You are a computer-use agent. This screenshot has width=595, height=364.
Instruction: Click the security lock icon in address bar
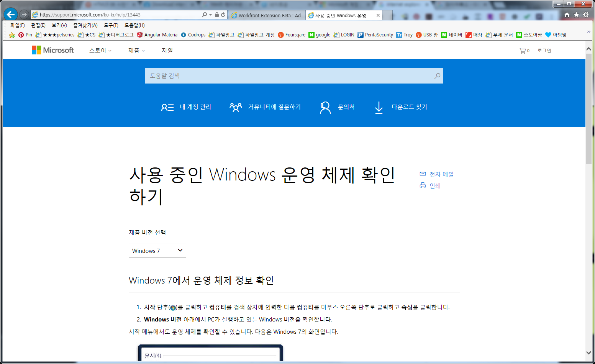point(217,15)
